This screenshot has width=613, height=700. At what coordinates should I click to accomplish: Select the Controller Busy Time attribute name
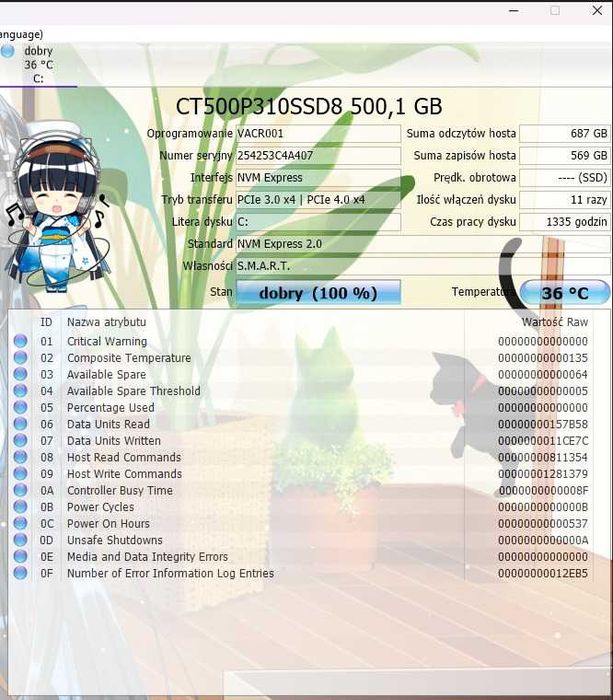click(x=120, y=490)
